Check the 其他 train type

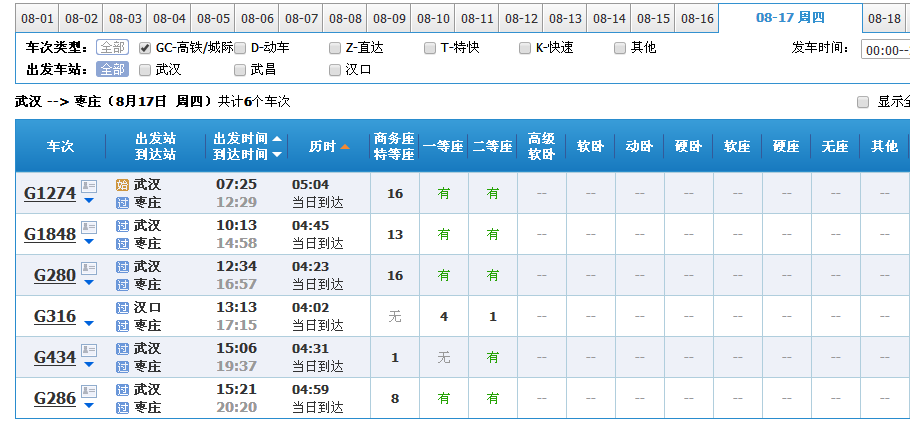pos(620,48)
